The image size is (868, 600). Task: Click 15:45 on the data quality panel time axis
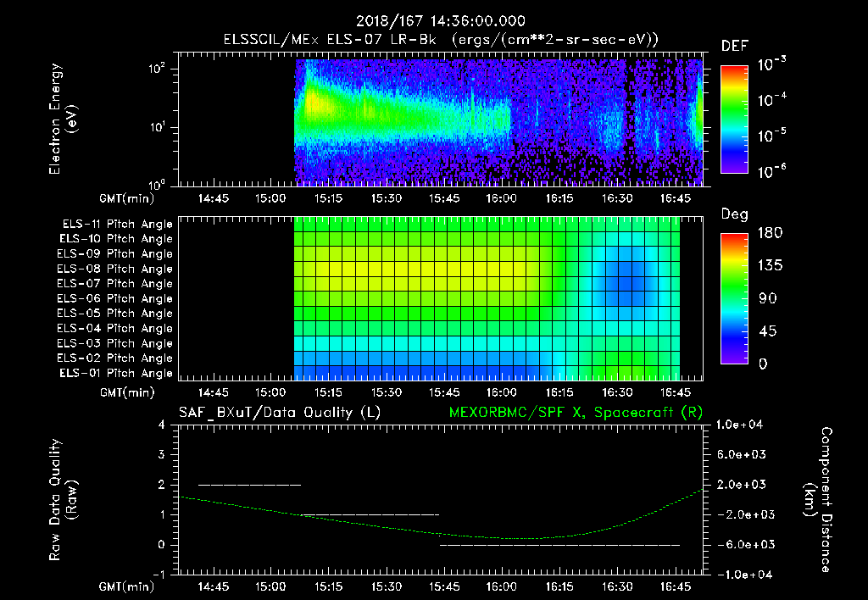point(444,586)
